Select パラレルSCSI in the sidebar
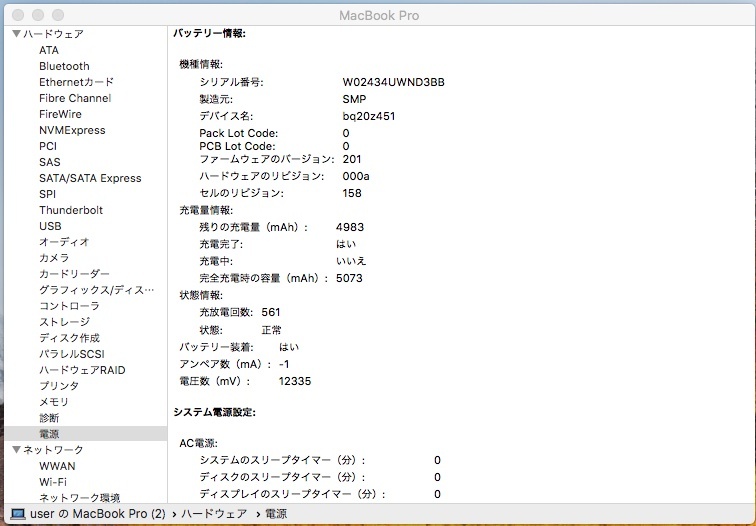The height and width of the screenshot is (526, 756). (x=71, y=354)
